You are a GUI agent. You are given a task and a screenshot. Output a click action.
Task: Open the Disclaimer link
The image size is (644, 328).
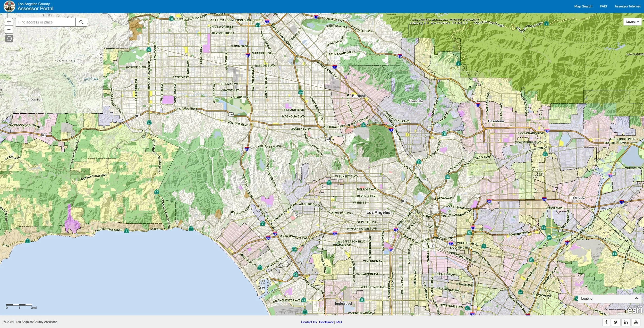coord(326,322)
